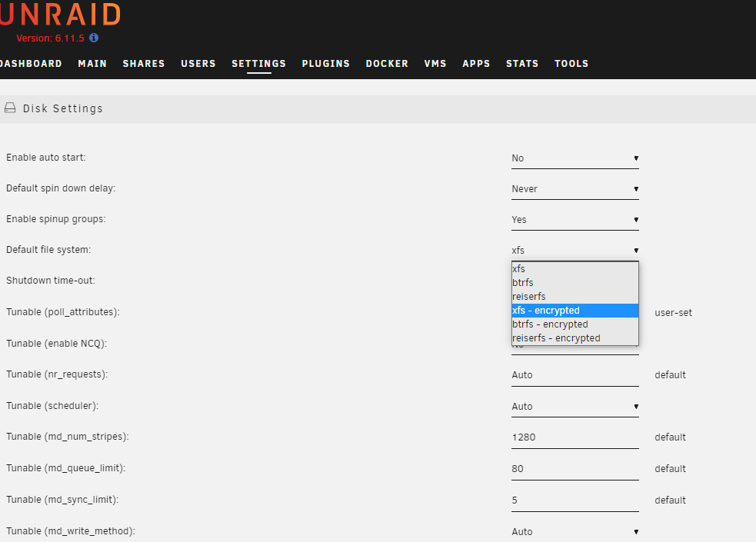This screenshot has height=542, width=756.
Task: Collapse the Default file system dropdown
Action: [575, 251]
